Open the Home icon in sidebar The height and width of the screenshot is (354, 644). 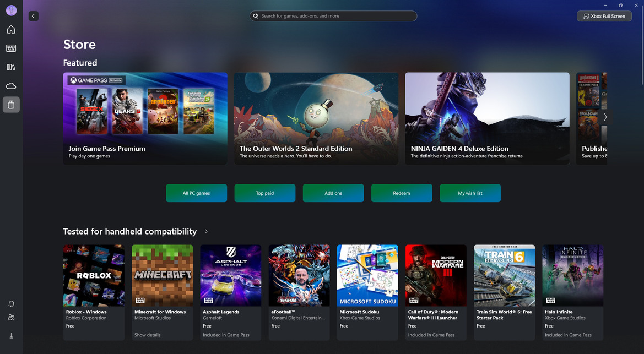pyautogui.click(x=11, y=30)
